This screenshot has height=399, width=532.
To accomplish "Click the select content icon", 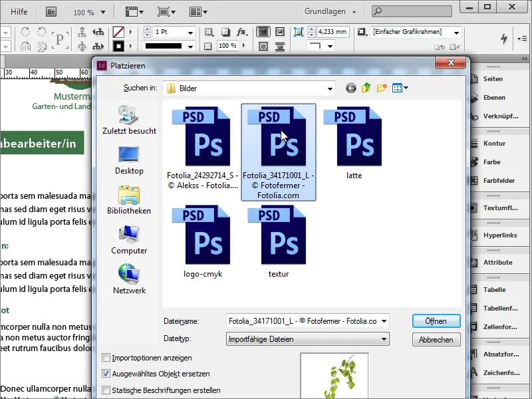I will [x=82, y=46].
